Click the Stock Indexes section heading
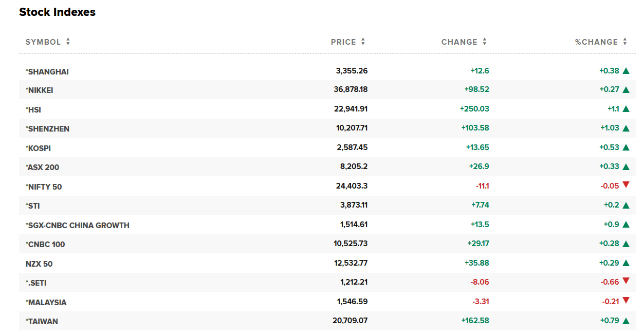Screen dimensions: 644x335 57,12
